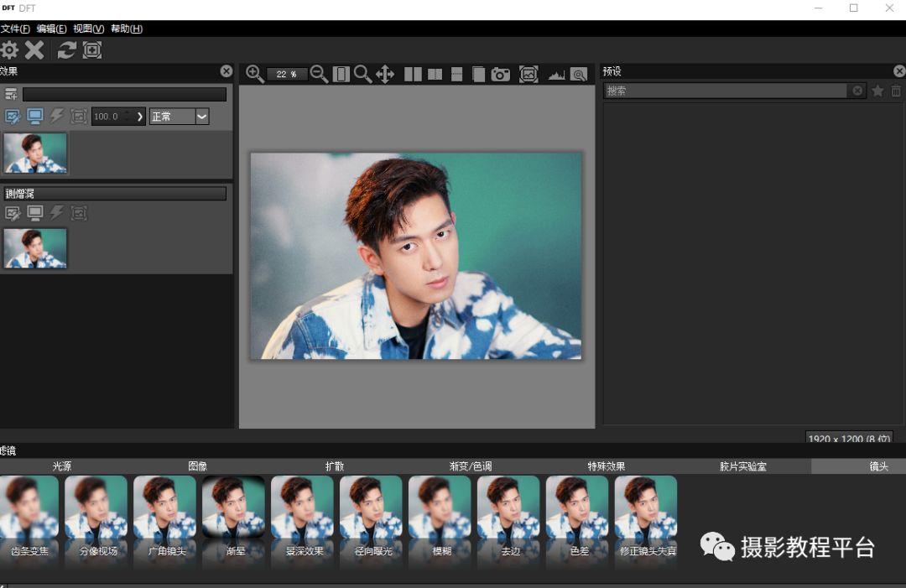Click the add-mask frame icon with plus

tap(92, 50)
